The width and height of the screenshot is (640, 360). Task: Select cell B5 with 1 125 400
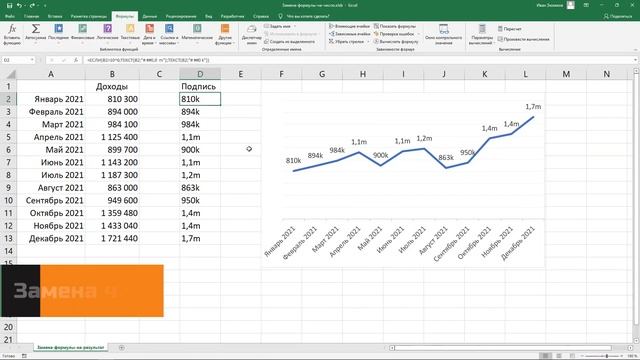point(112,137)
